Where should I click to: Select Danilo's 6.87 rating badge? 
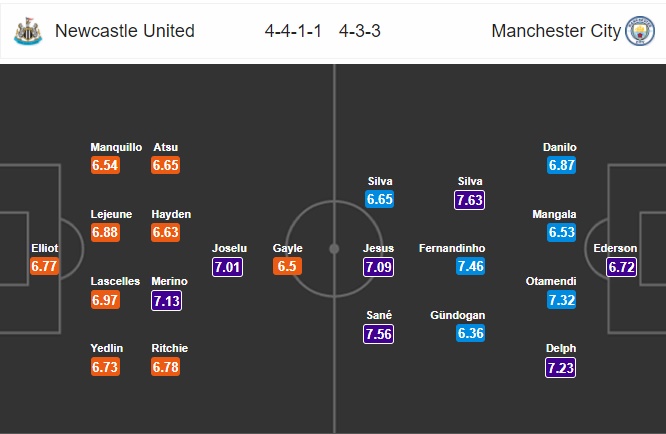pos(561,165)
